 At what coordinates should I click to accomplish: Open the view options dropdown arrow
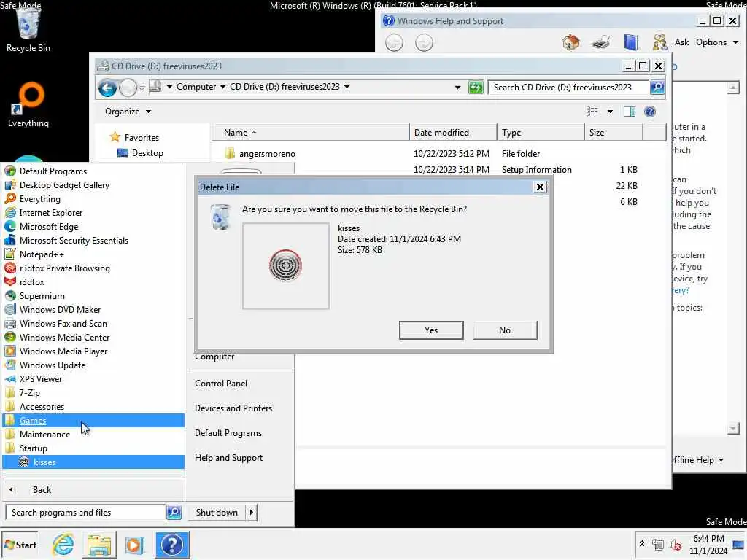pyautogui.click(x=610, y=112)
